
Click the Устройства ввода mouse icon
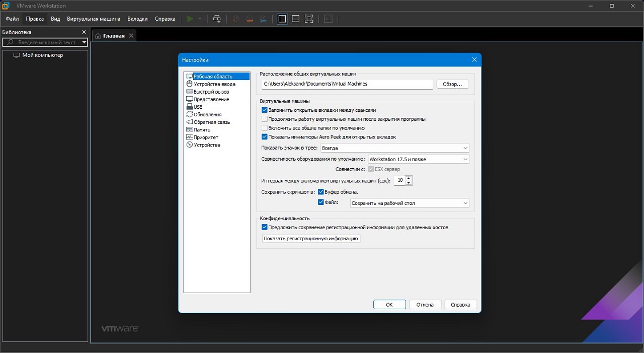[x=190, y=84]
